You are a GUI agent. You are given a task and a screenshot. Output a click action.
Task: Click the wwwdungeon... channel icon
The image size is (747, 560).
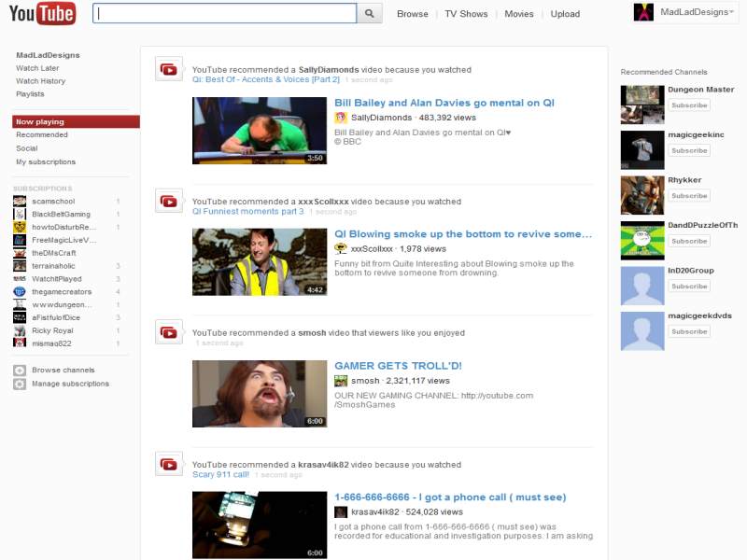pyautogui.click(x=20, y=304)
